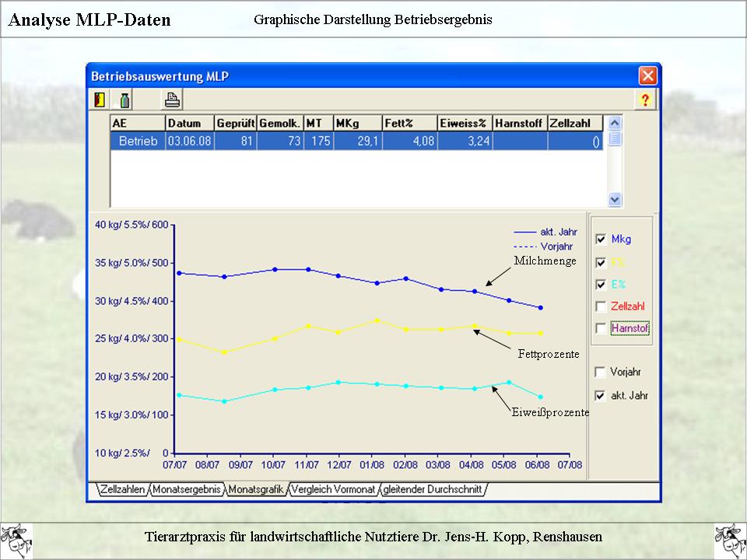Click the cow logo at bottom left
The image size is (747, 560).
point(16,538)
